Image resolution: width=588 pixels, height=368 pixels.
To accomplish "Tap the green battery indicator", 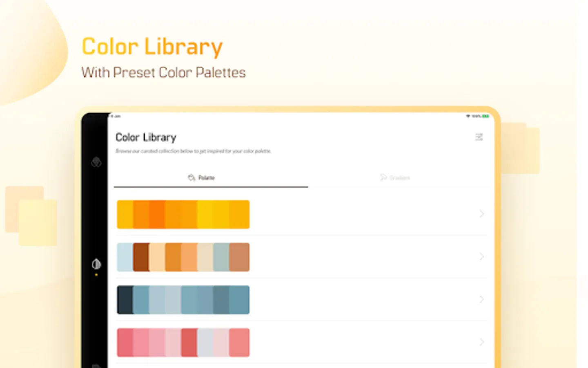I will point(486,116).
